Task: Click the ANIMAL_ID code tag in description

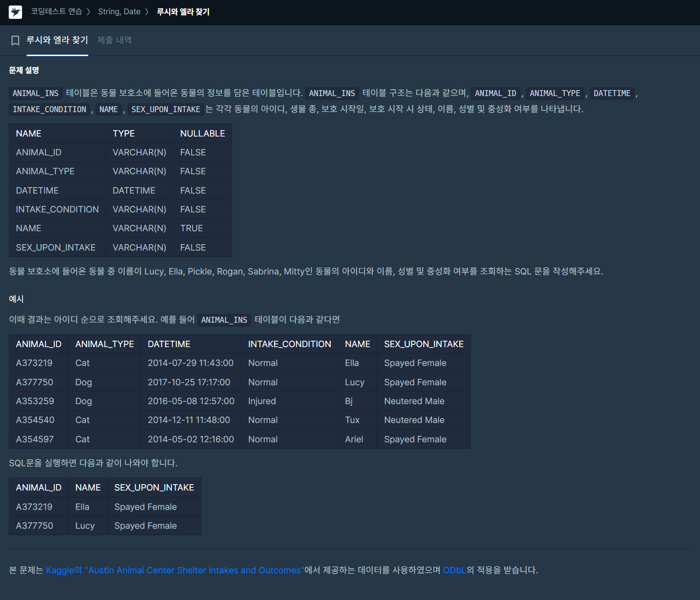Action: coord(495,93)
